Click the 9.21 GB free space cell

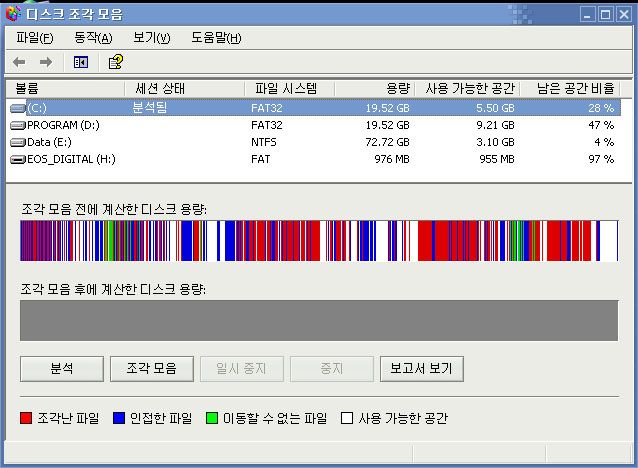495,125
